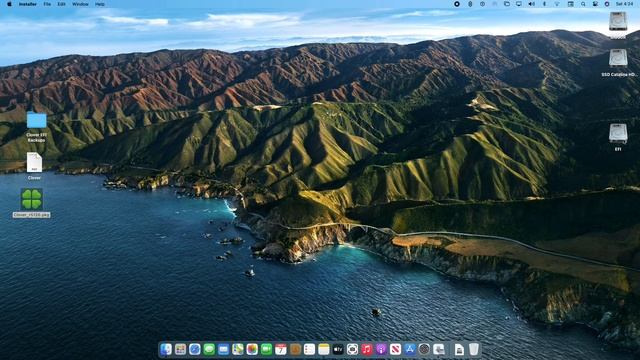Image resolution: width=640 pixels, height=360 pixels.
Task: Open the screen mirroring display menu icon
Action: (519, 4)
